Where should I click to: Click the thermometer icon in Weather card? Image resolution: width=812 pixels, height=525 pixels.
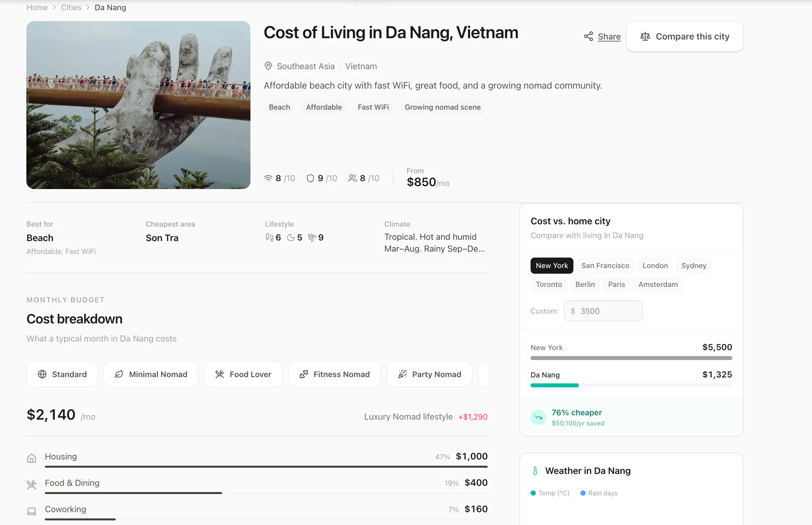point(535,471)
